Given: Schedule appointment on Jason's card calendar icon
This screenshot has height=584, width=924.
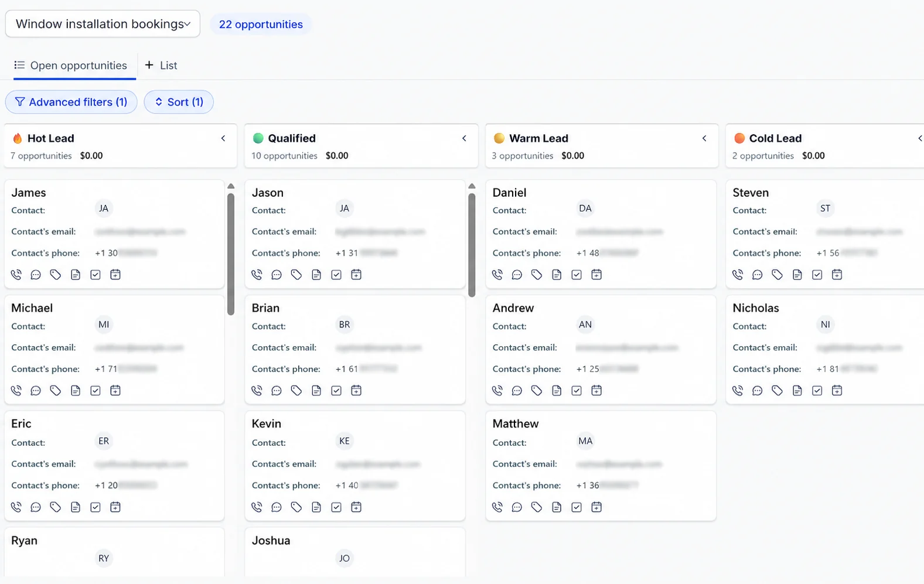Looking at the screenshot, I should coord(356,275).
